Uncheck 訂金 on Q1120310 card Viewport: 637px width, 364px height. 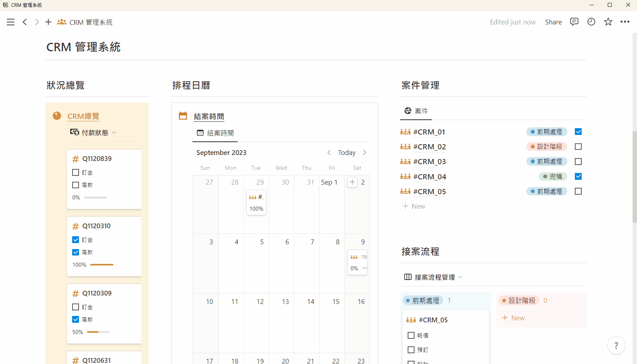[x=75, y=240]
